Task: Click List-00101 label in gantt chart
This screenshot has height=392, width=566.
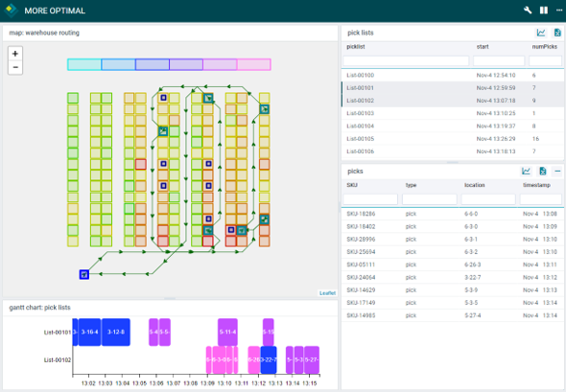Action: (x=58, y=333)
